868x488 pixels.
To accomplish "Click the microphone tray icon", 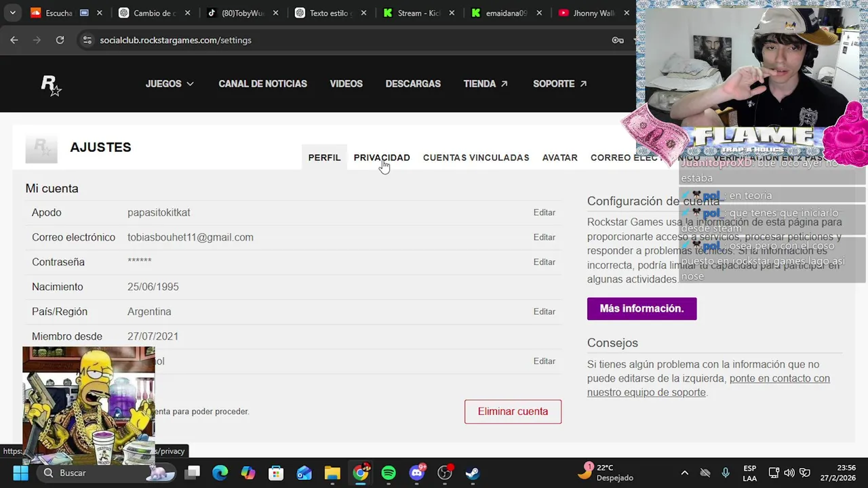I will 726,473.
